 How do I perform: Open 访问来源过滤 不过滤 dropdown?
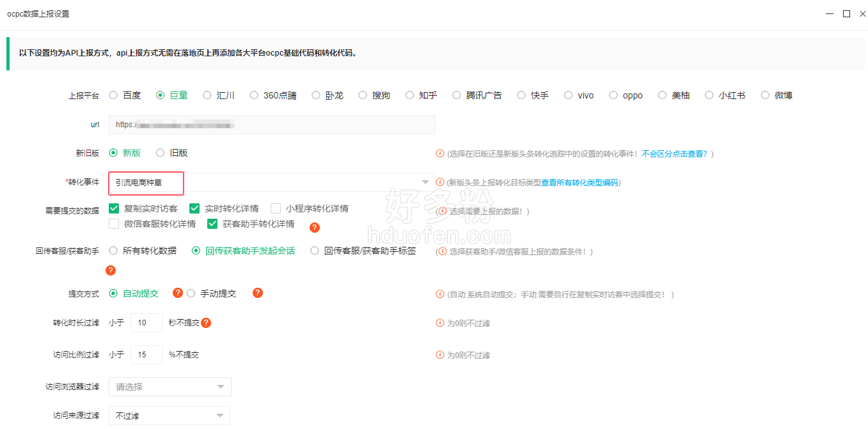[170, 416]
